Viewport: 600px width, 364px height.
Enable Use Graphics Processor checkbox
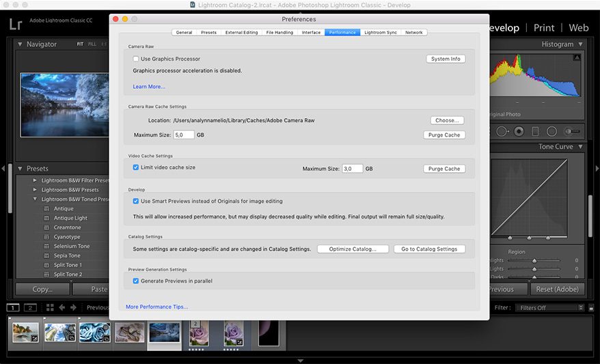pos(136,59)
